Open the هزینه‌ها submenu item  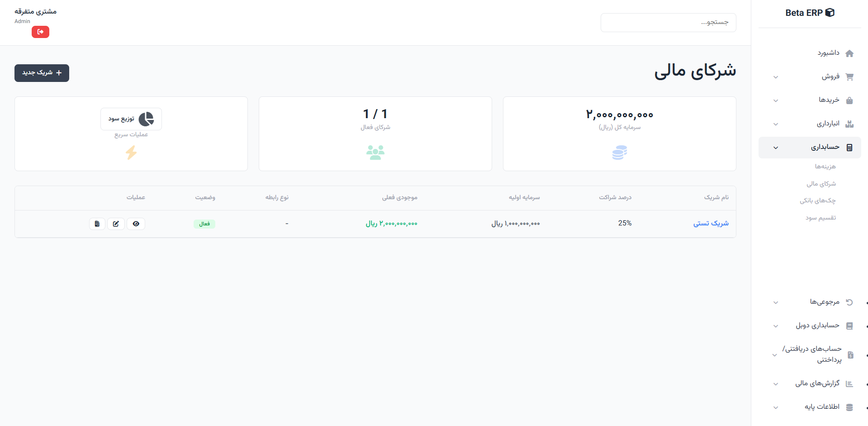825,167
